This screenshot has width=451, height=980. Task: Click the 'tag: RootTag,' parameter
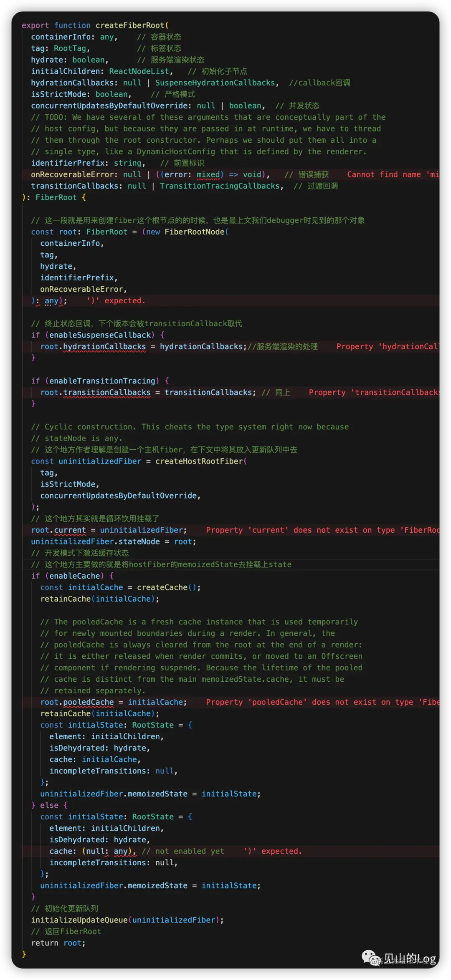(x=61, y=48)
